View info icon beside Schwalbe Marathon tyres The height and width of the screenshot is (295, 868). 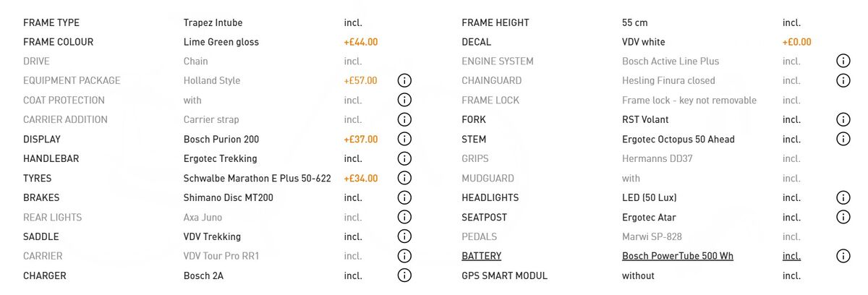[x=404, y=178]
